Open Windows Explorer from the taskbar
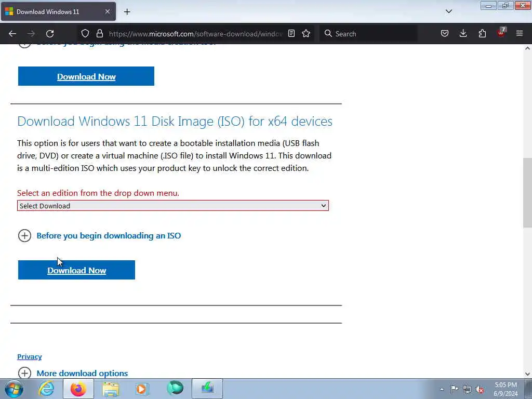The image size is (532, 399). [x=111, y=389]
